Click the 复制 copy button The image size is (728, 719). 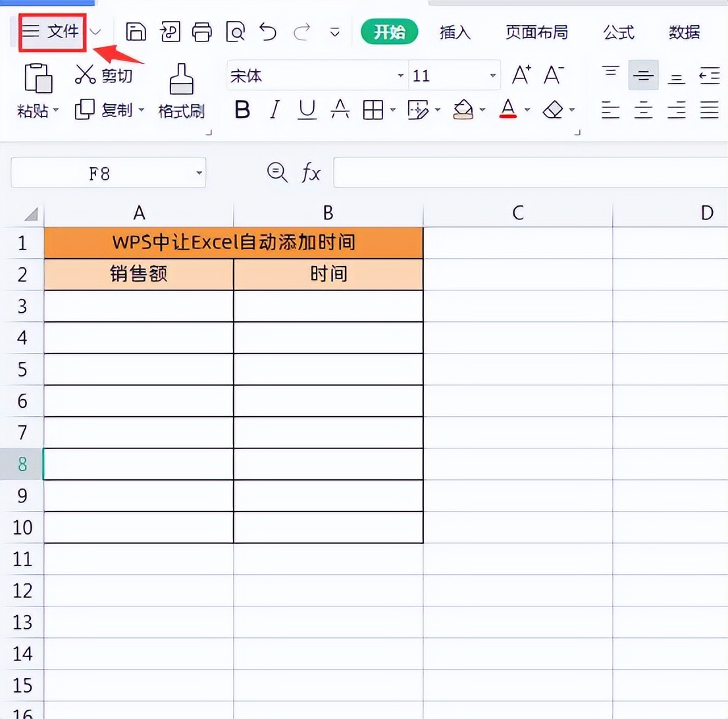click(104, 109)
